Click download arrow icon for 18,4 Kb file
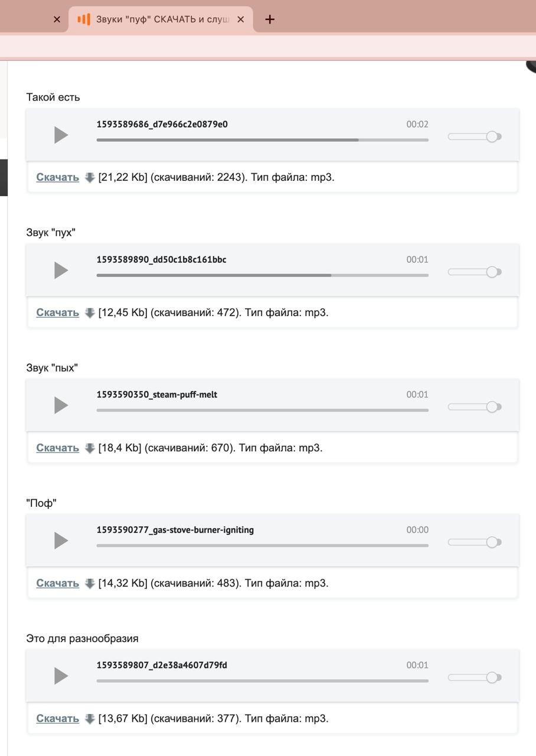Screen dimensions: 536x756 pos(90,448)
